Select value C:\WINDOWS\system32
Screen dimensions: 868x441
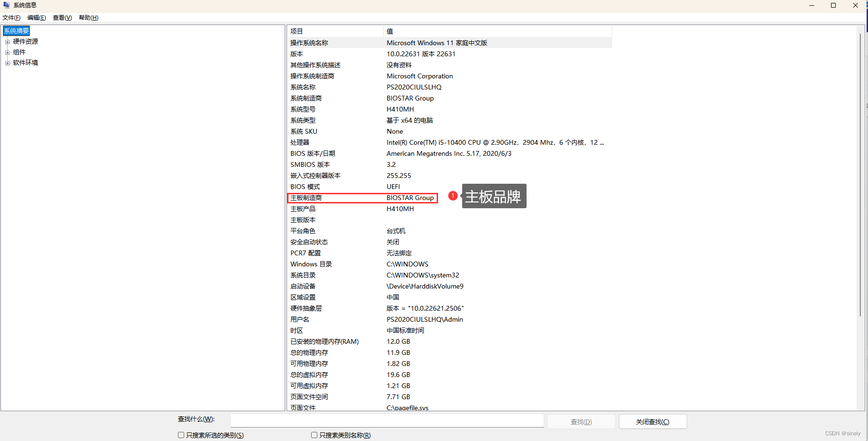(x=423, y=275)
